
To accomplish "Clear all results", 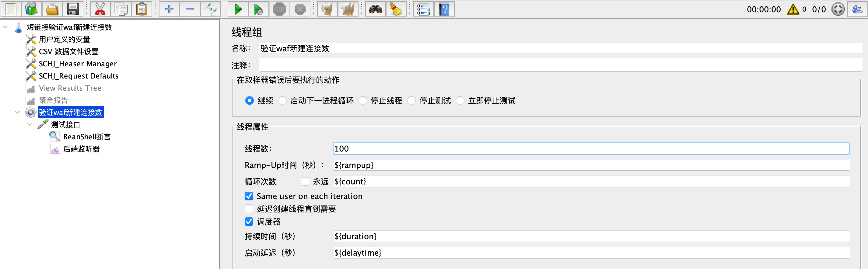I will coord(348,9).
